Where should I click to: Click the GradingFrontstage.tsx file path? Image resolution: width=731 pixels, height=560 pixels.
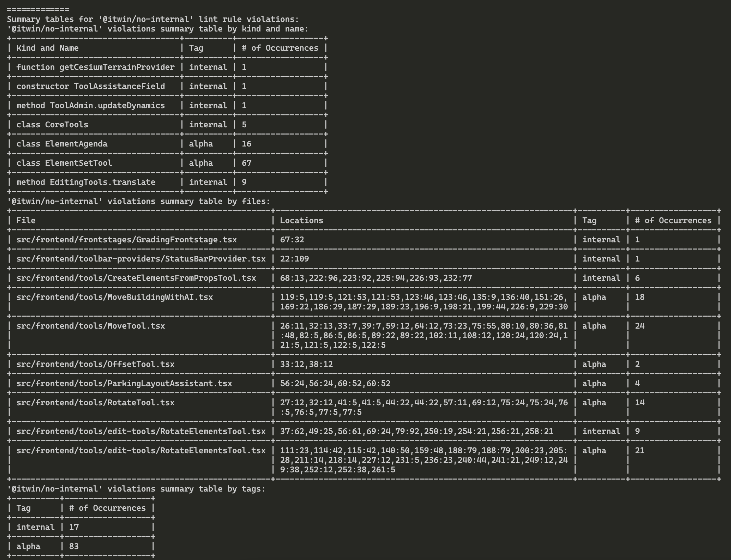pyautogui.click(x=126, y=240)
